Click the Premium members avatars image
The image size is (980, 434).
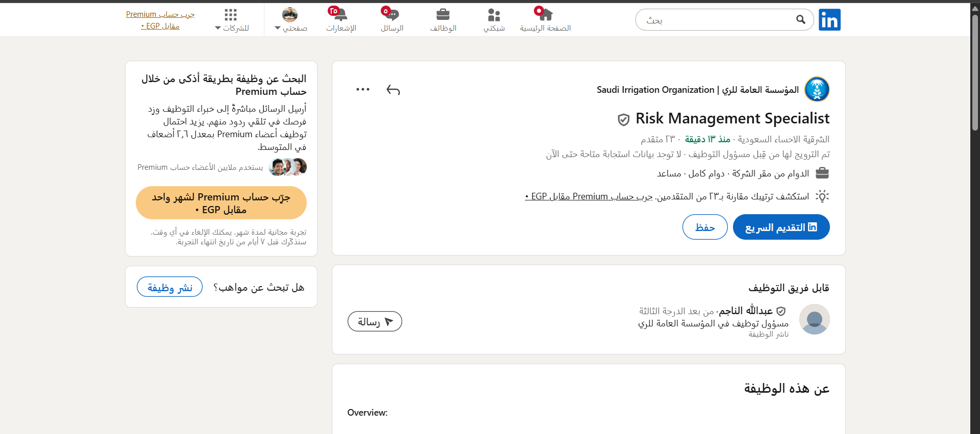coord(288,167)
